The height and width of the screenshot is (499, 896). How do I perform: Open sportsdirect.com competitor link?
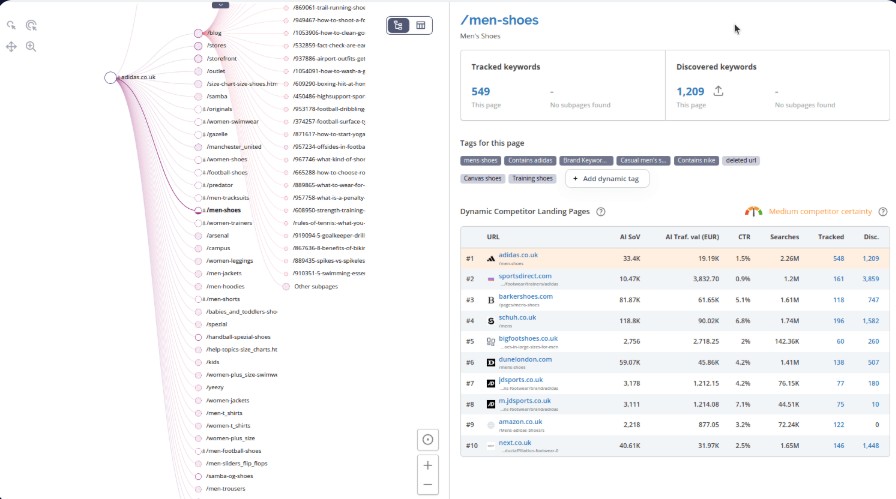tap(525, 276)
